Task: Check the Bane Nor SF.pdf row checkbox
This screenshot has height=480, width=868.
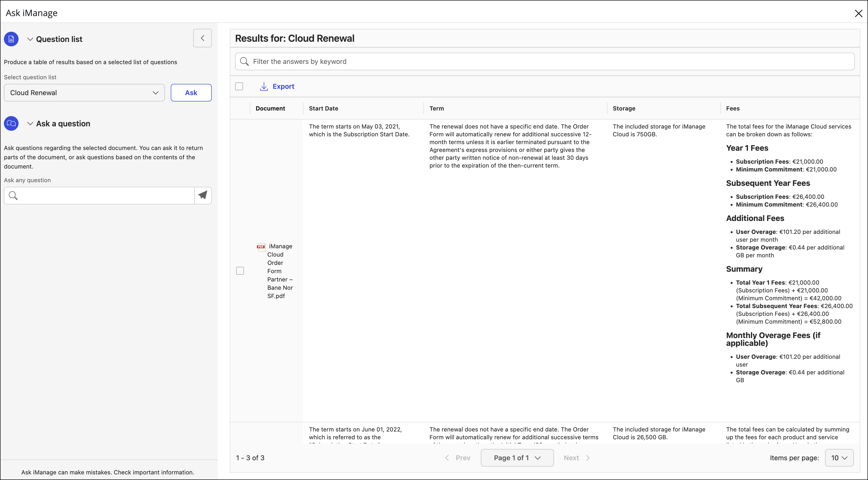Action: 240,271
